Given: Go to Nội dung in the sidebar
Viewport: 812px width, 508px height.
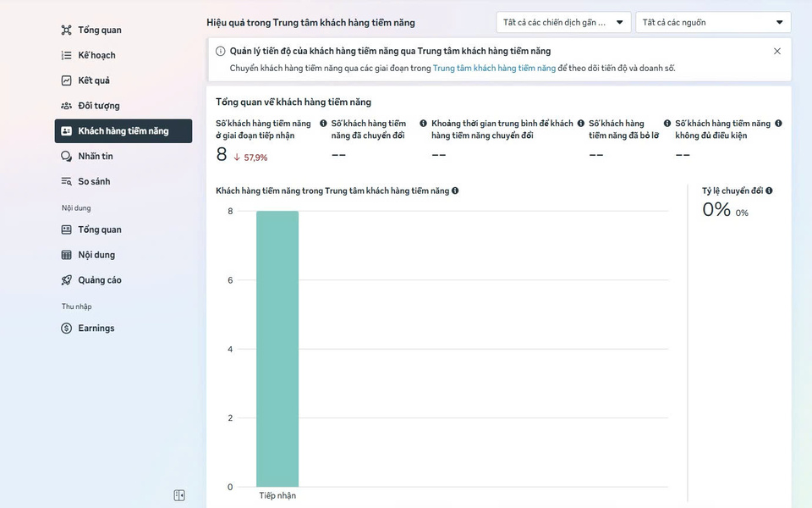Looking at the screenshot, I should 96,255.
